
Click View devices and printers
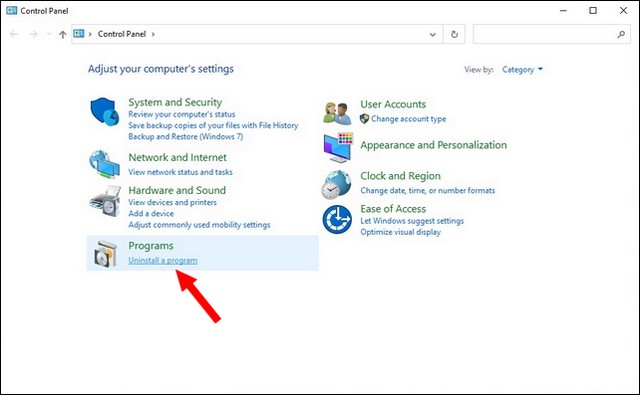(172, 202)
